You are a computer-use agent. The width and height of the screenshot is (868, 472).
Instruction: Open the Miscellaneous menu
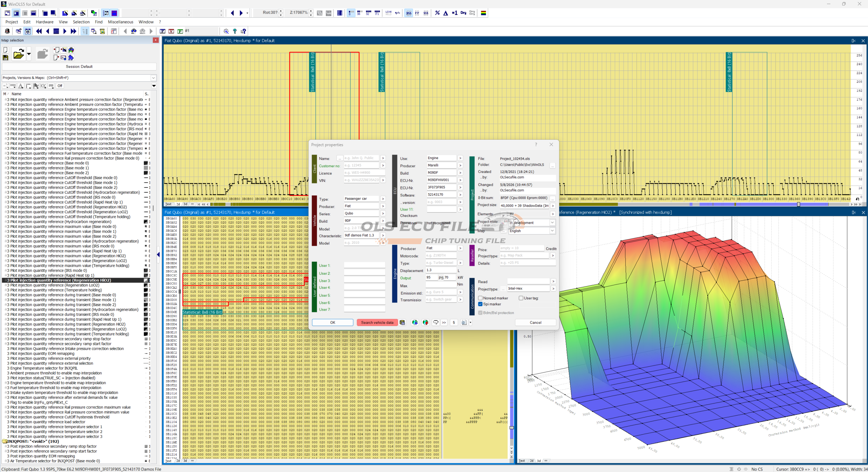pos(120,22)
